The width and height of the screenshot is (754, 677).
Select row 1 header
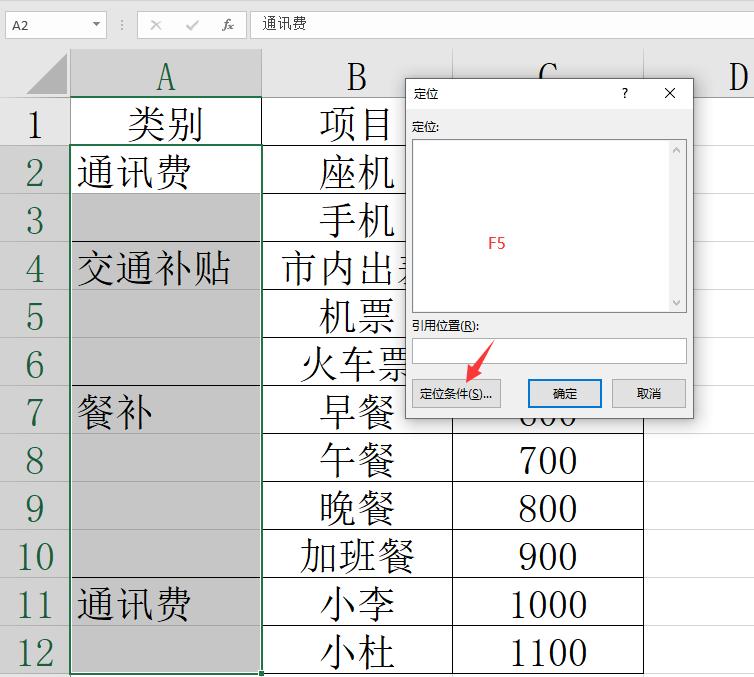click(35, 122)
